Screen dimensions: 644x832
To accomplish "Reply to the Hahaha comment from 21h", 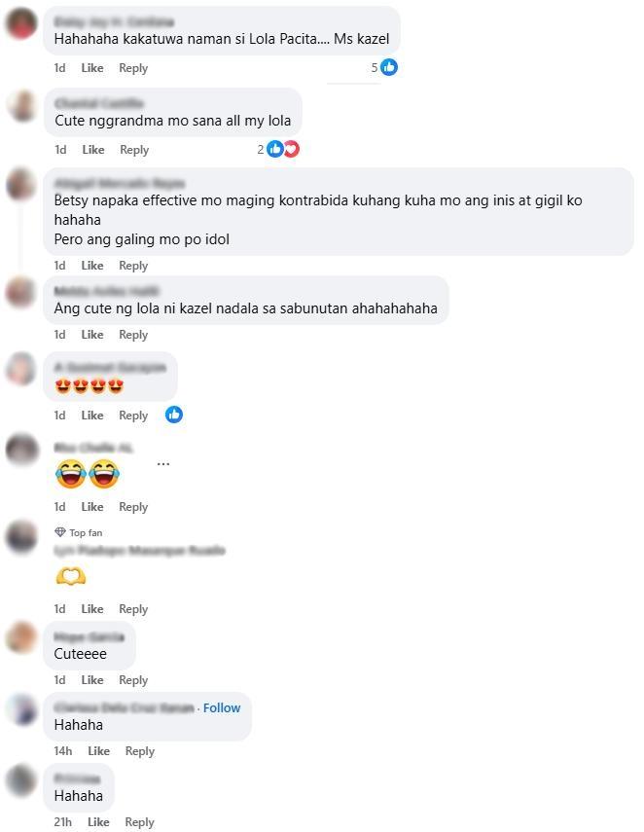I will click(139, 822).
